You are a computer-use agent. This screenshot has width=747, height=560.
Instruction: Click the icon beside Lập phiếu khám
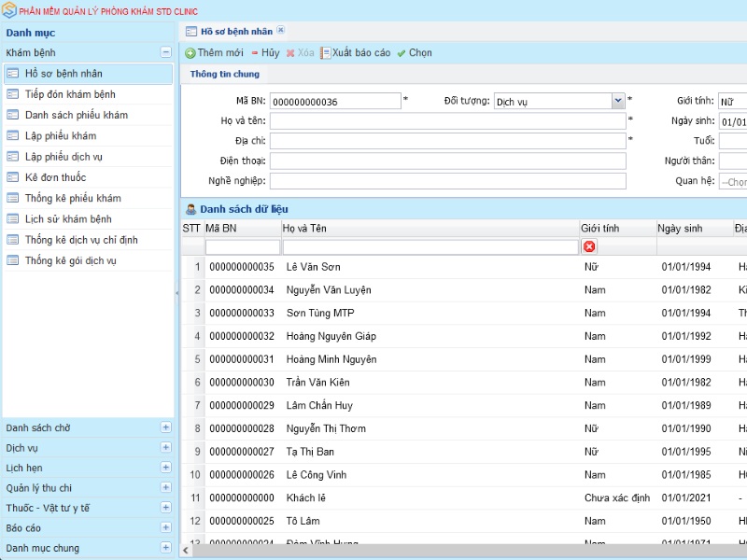coord(13,135)
